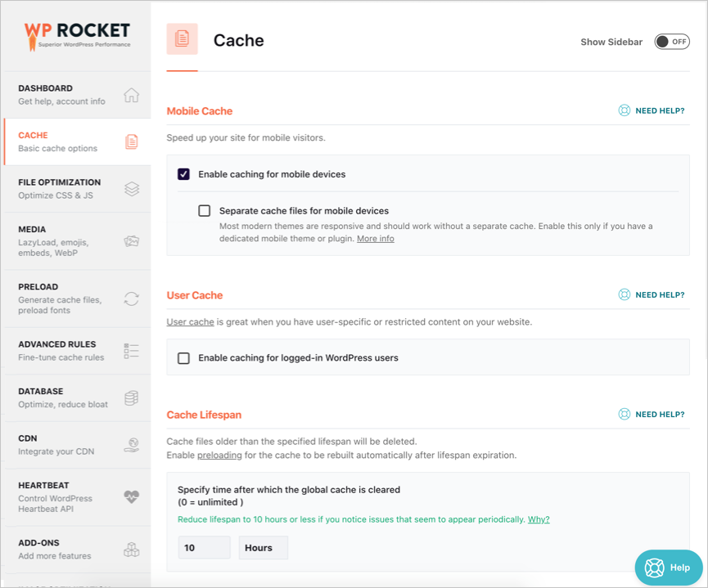708x588 pixels.
Task: Click the CDN hand-globe icon
Action: [131, 445]
